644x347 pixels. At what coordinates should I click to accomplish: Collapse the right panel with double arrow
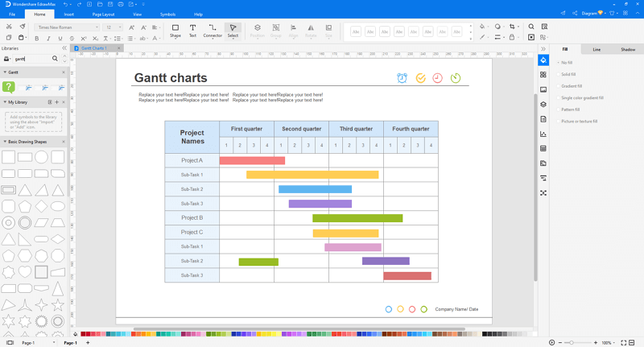point(543,49)
